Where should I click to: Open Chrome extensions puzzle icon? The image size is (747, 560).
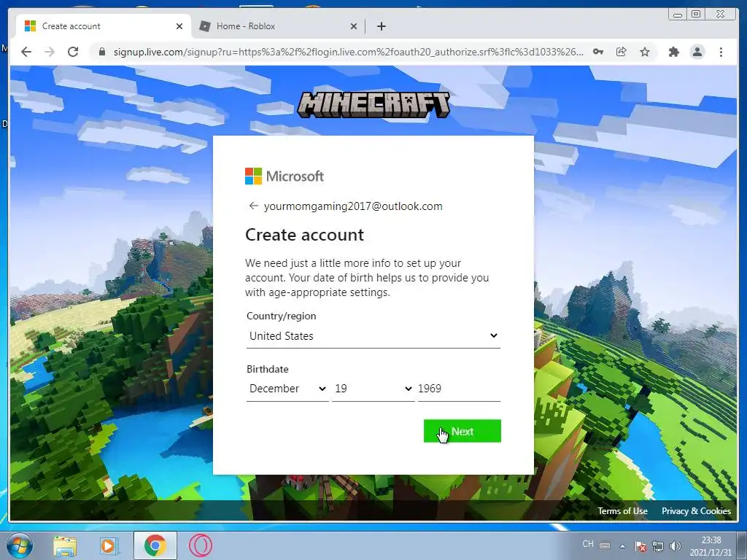673,52
